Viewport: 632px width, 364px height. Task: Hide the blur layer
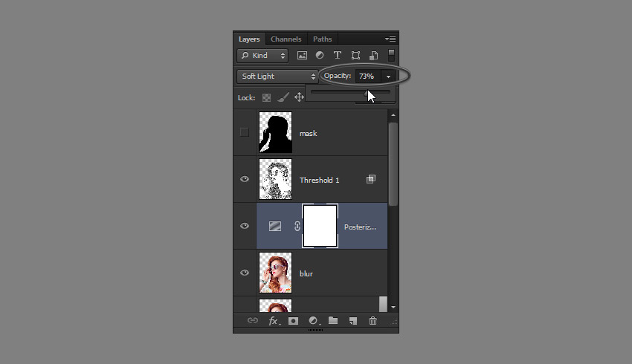click(245, 273)
